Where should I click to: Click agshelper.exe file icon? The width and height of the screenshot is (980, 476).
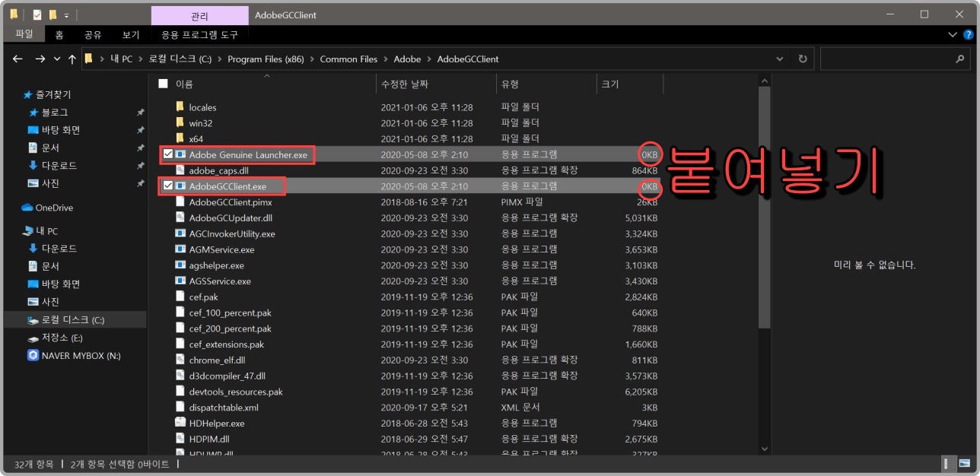coord(180,265)
